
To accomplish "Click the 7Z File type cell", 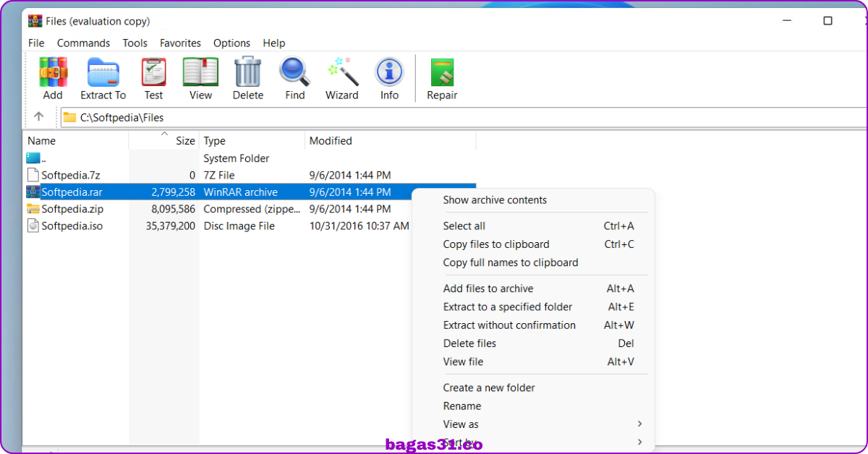I will (x=219, y=175).
